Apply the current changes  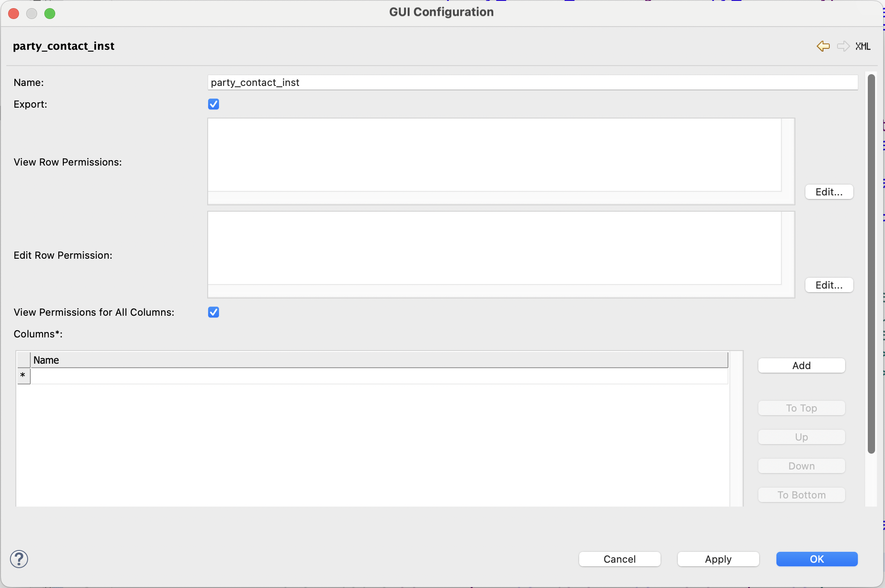[718, 559]
